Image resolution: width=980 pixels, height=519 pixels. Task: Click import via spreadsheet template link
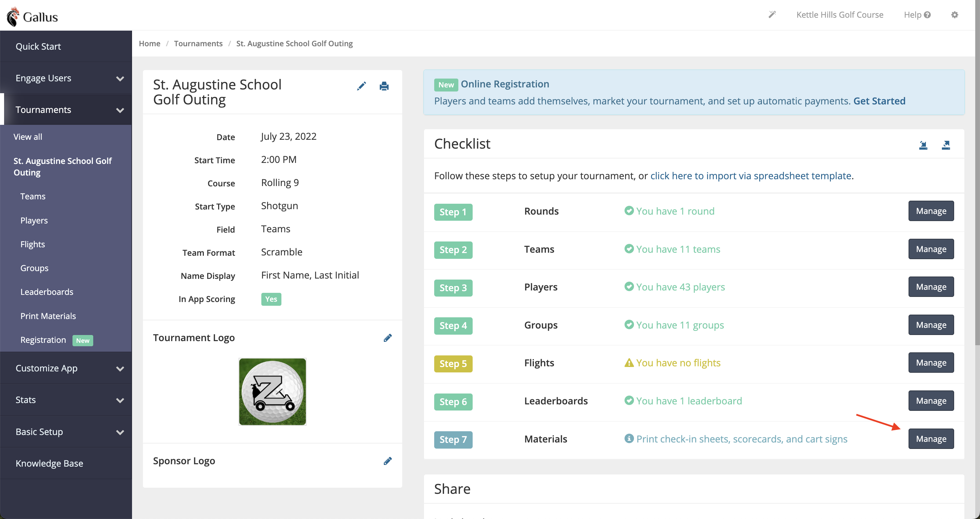click(751, 175)
